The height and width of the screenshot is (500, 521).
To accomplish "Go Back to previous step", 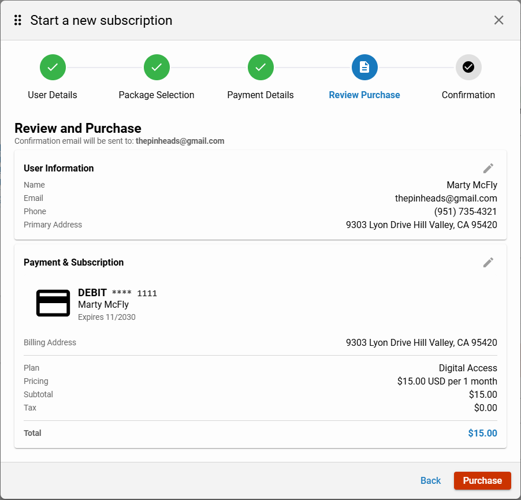I will coord(430,480).
